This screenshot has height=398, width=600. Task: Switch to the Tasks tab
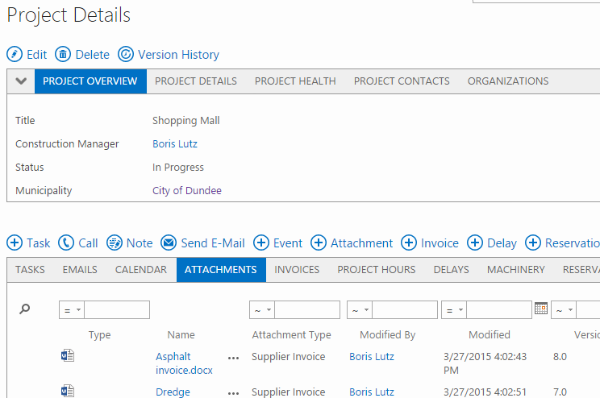(30, 270)
